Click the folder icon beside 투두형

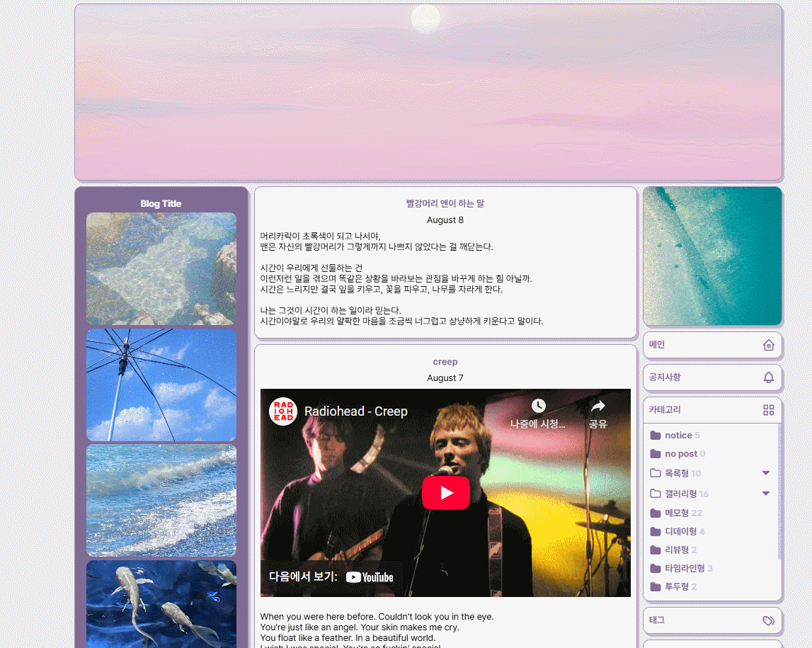[x=656, y=587]
